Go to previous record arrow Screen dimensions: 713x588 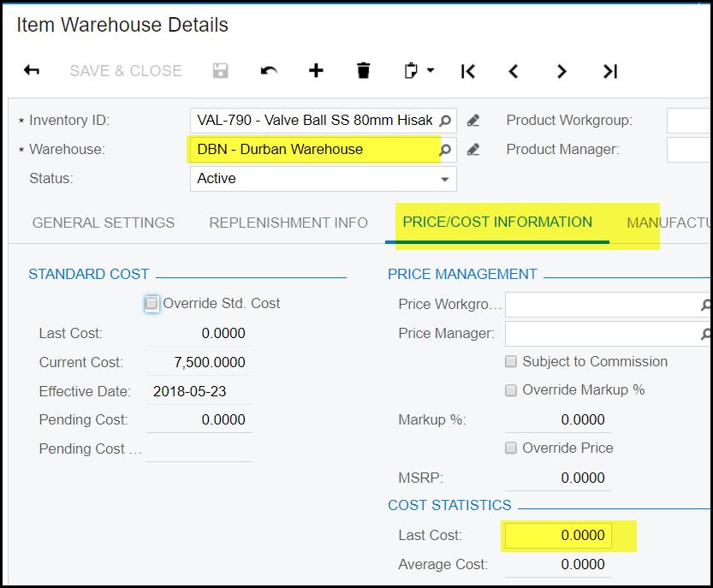tap(514, 71)
